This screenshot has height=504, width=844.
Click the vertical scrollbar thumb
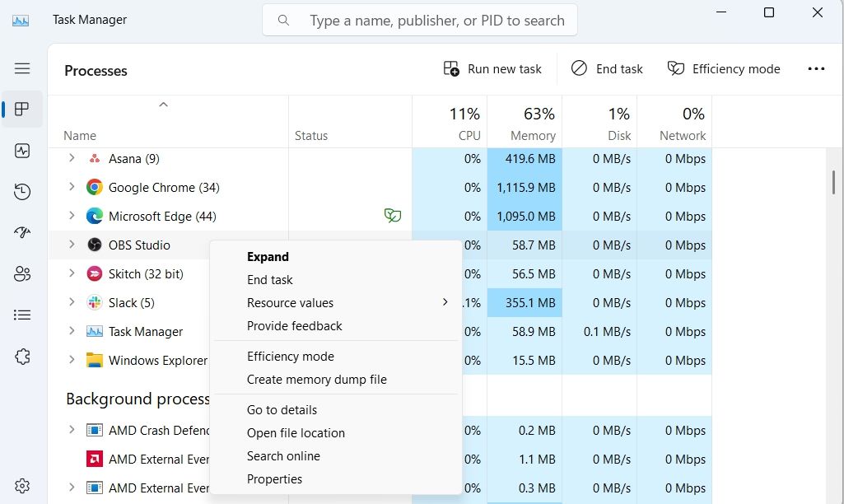click(x=833, y=181)
